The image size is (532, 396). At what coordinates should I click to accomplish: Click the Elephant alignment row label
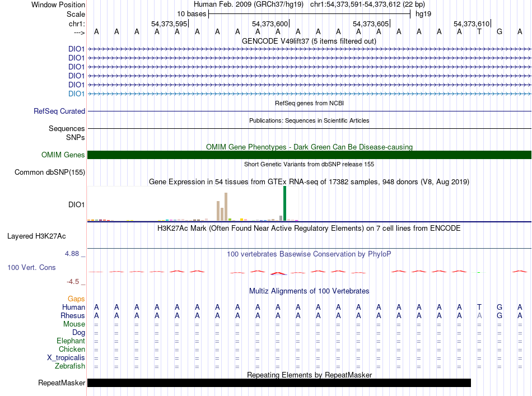click(71, 341)
